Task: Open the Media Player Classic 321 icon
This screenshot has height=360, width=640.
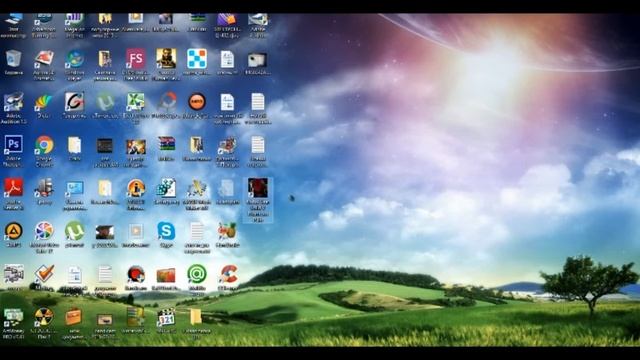Action: pos(166,318)
